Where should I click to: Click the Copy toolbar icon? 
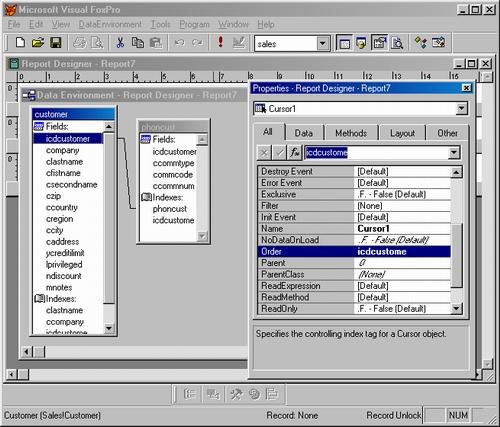tap(138, 43)
